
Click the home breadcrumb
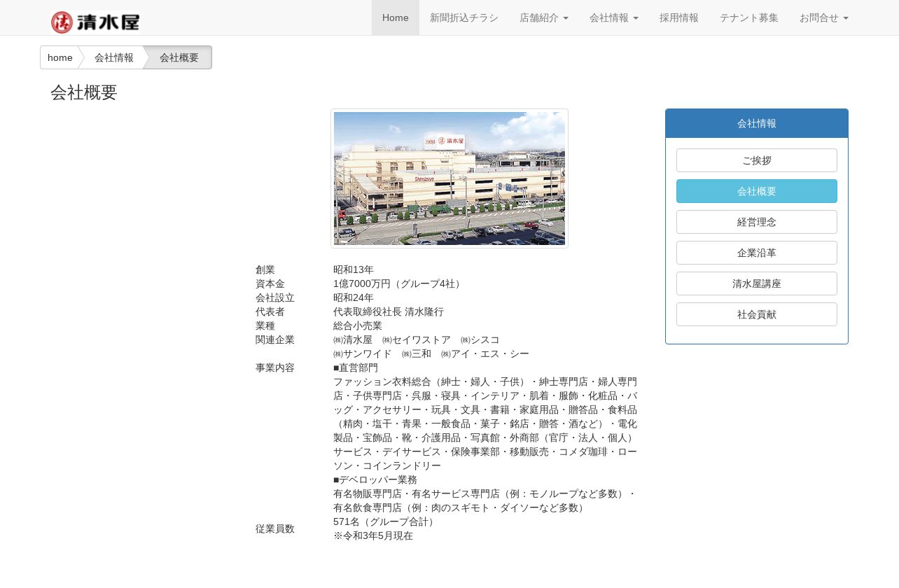click(x=60, y=57)
